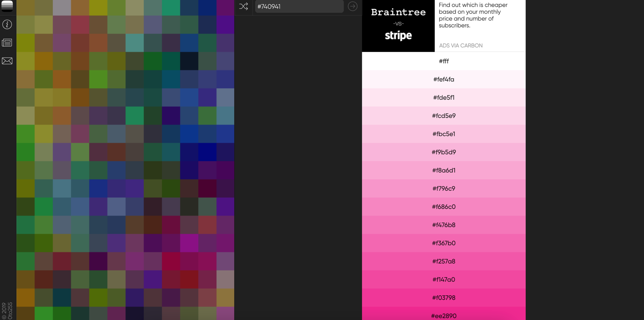
Task: Copy the #f686c0 shade
Action: coord(444,207)
